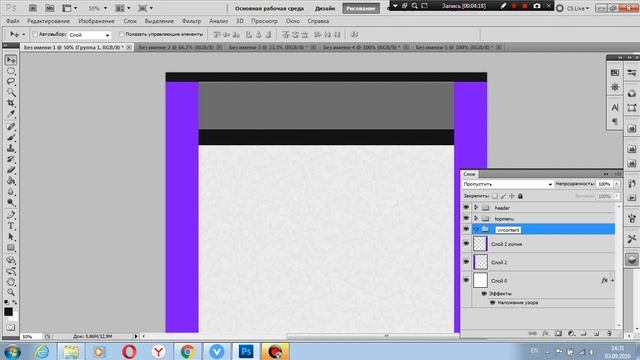
Task: Hide the header group layer
Action: click(466, 207)
